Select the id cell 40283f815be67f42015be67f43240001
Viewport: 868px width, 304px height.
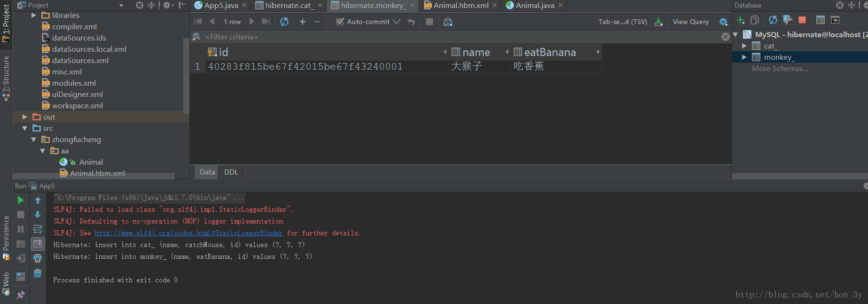coord(328,66)
